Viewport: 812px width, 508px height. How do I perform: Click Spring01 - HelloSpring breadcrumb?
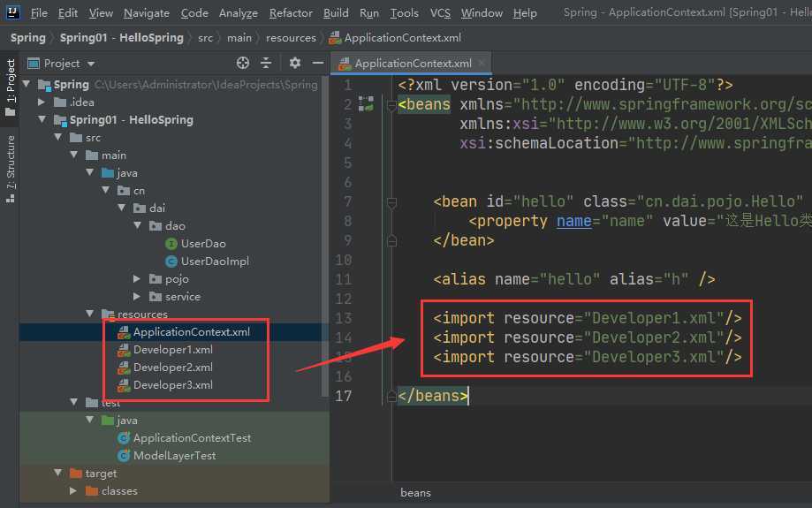[x=121, y=38]
